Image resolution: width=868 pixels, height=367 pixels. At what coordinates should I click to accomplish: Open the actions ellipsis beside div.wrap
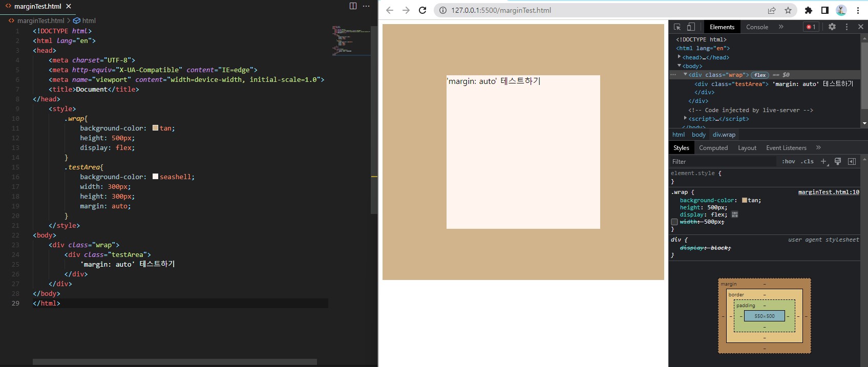[x=673, y=75]
